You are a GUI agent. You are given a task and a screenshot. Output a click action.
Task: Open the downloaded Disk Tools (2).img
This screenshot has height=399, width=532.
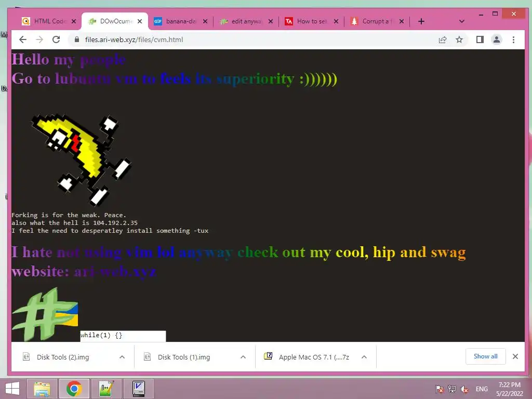[63, 357]
